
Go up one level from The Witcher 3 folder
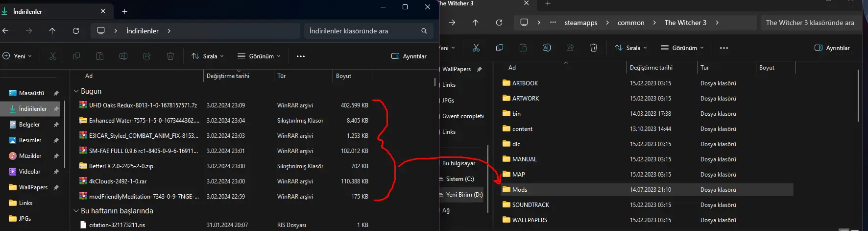tap(476, 23)
